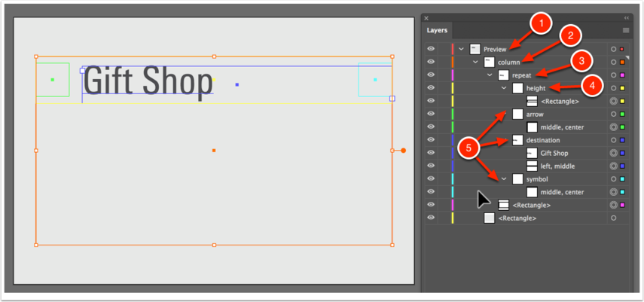Click the cyan center point in symbol box

[375, 80]
